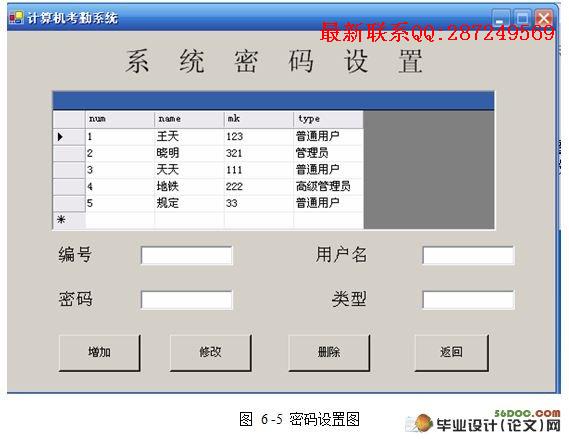The width and height of the screenshot is (569, 439).
Task: Click empty name cell in new row
Action: click(x=189, y=220)
